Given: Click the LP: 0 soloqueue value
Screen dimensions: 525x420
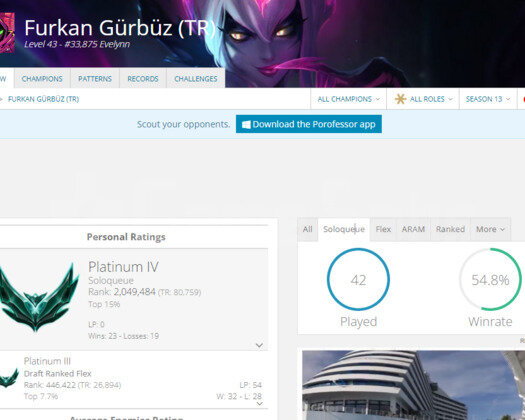Looking at the screenshot, I should [96, 325].
